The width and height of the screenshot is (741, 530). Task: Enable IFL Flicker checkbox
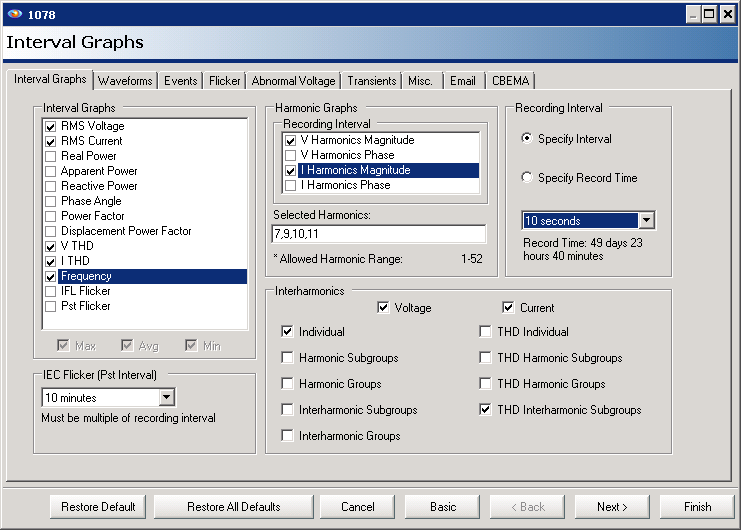click(51, 291)
